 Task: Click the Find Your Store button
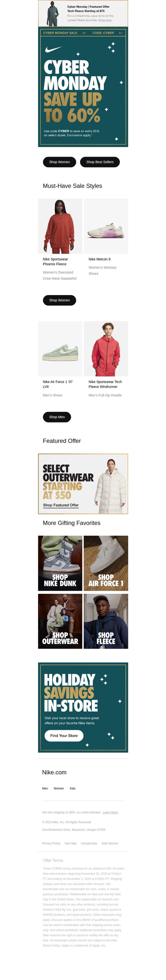point(64,736)
